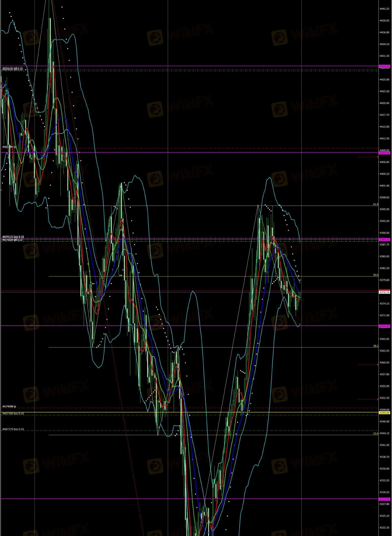The image size is (392, 536).
Task: Click the "#674008 tp" take-profit label
Action: [x=9, y=406]
